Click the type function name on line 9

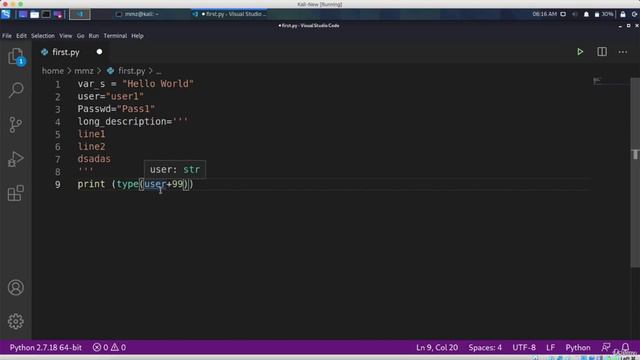128,184
